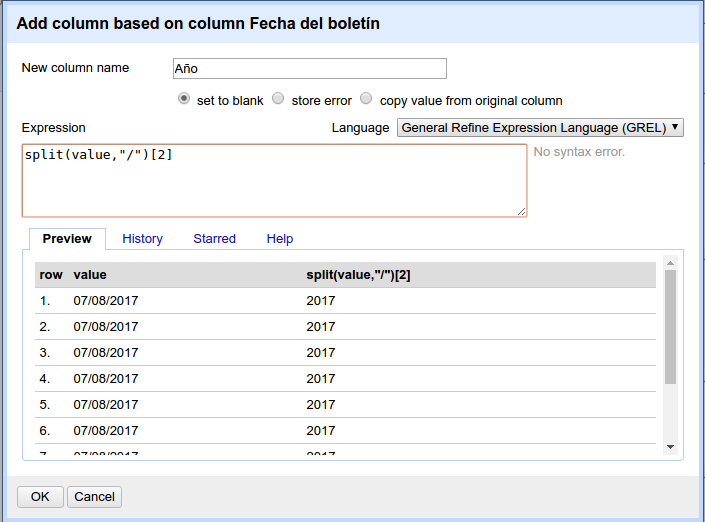Click the 07/08/2017 value in row 1
Screen dimensions: 705x522
106,301
